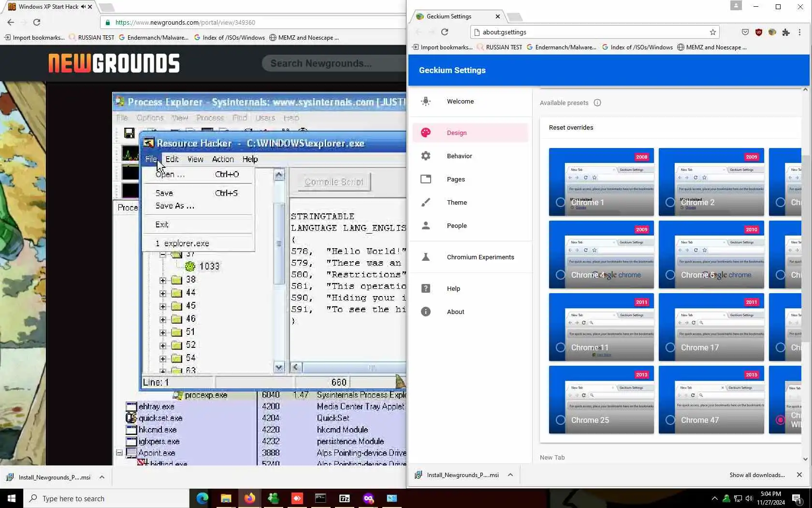Viewport: 812px width, 508px height.
Task: Open the notification center icon
Action: point(797,498)
